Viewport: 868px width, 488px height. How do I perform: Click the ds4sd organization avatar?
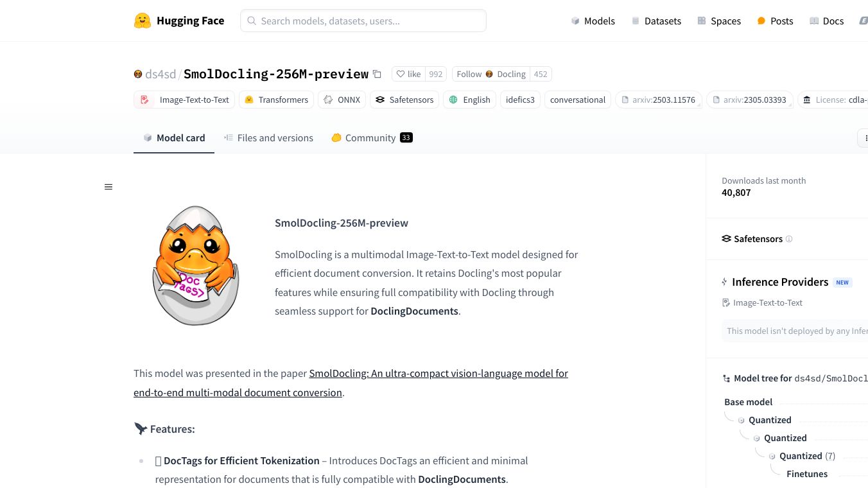[138, 74]
